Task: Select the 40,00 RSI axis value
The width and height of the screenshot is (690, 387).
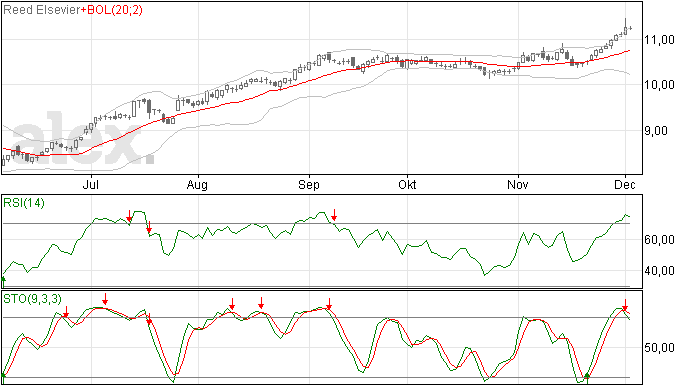Action: click(x=659, y=271)
